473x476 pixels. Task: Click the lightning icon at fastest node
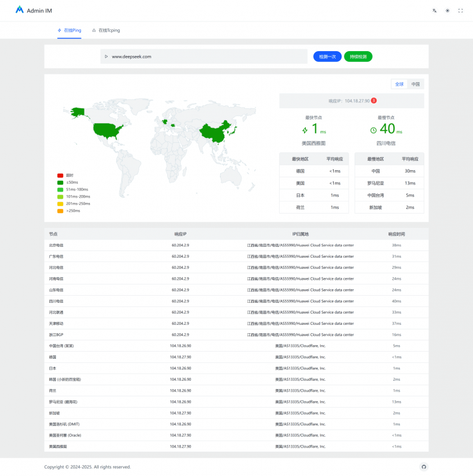pyautogui.click(x=305, y=130)
